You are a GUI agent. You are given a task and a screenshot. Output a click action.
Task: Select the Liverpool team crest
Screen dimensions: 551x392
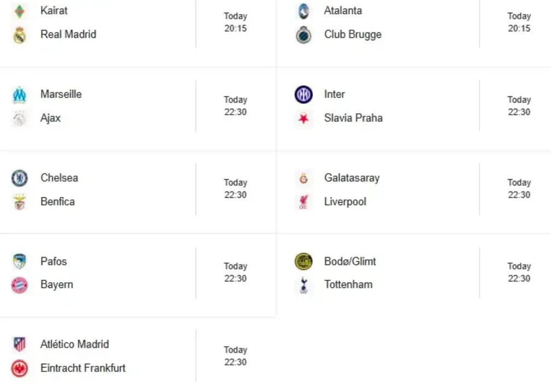pos(303,202)
